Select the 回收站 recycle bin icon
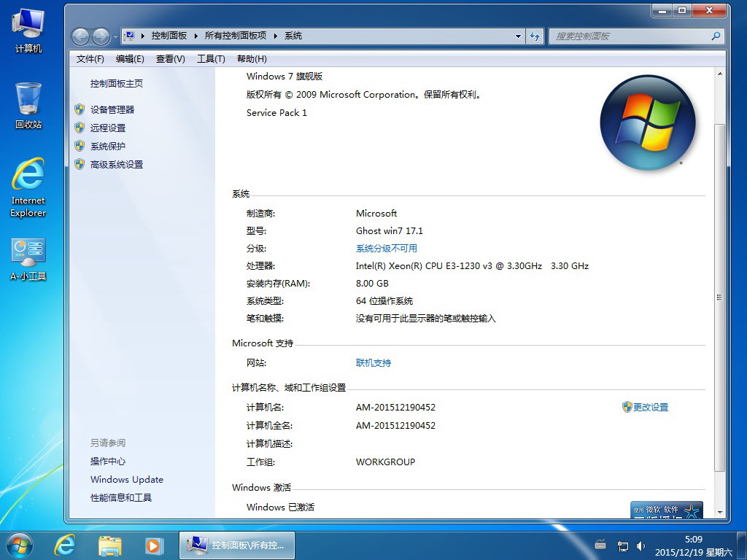Screen dimensions: 747x560 [x=28, y=106]
